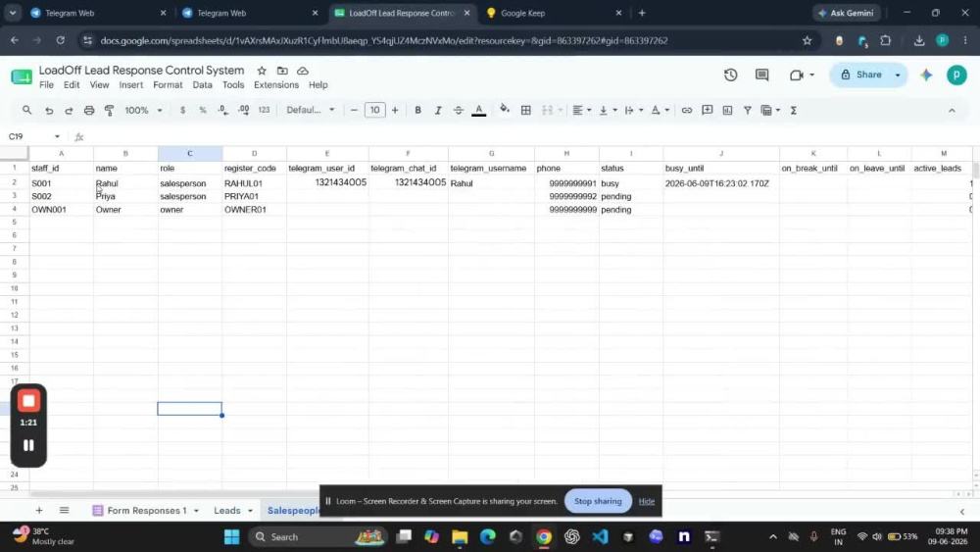
Task: Click Ask Gemini button in Chrome
Action: tap(846, 13)
